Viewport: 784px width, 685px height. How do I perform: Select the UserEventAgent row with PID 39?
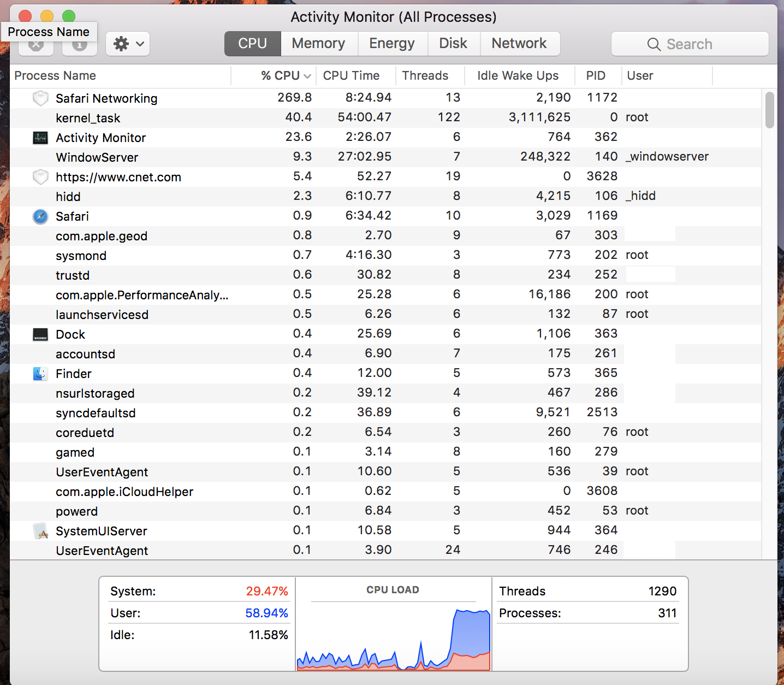click(385, 472)
